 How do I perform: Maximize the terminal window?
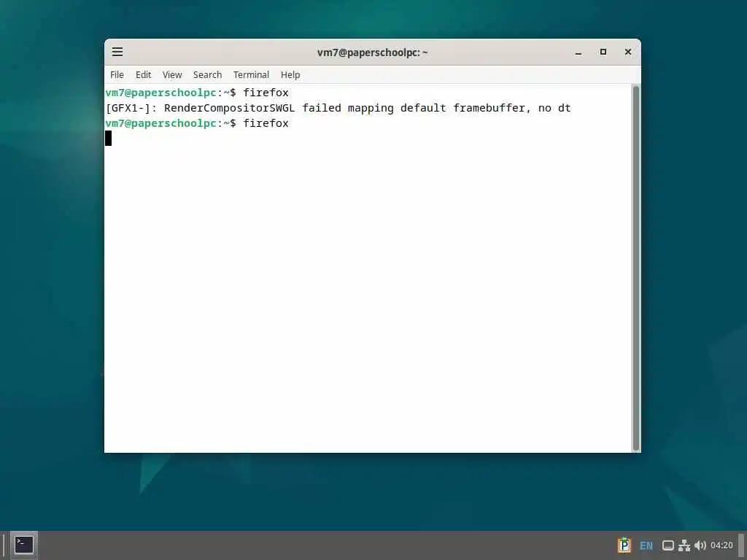(603, 52)
